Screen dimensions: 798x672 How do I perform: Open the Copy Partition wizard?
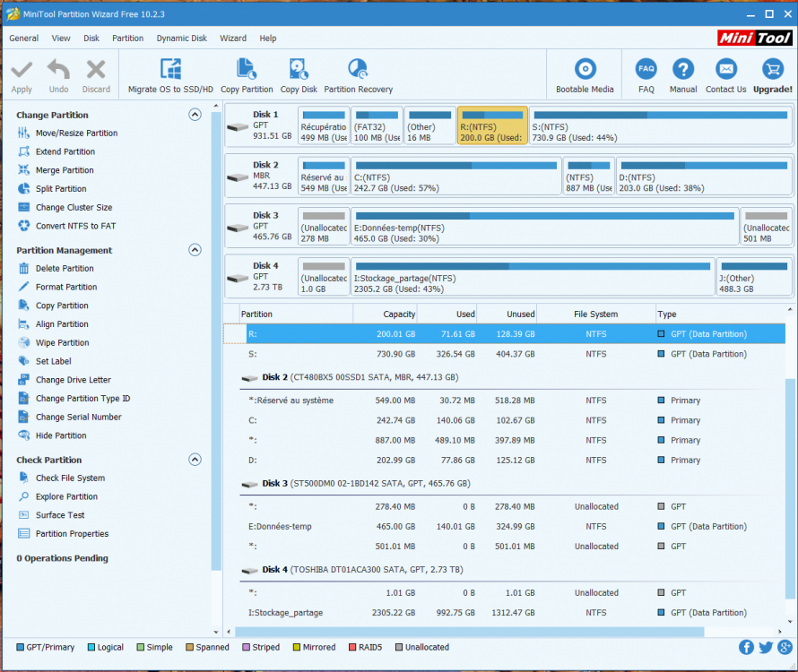247,70
